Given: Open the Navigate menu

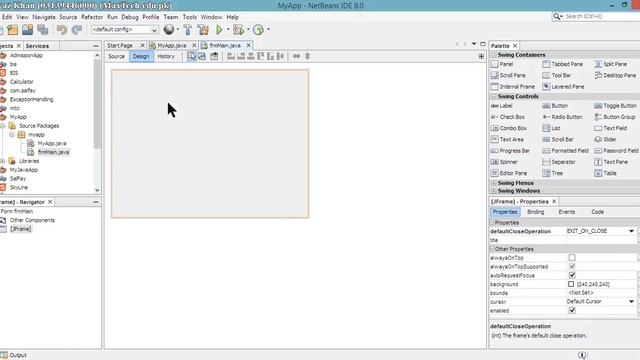Looking at the screenshot, I should pos(44,17).
